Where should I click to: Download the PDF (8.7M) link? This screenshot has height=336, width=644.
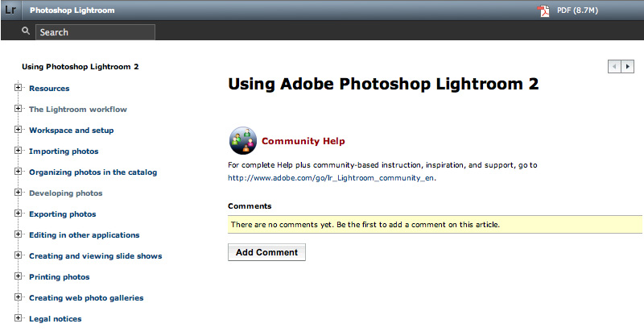[x=577, y=10]
